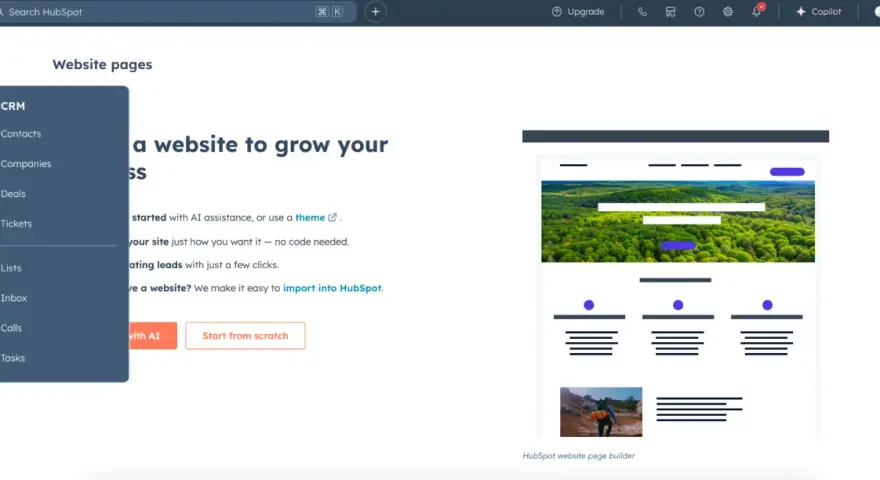Select Deals in the CRM menu

pyautogui.click(x=13, y=194)
